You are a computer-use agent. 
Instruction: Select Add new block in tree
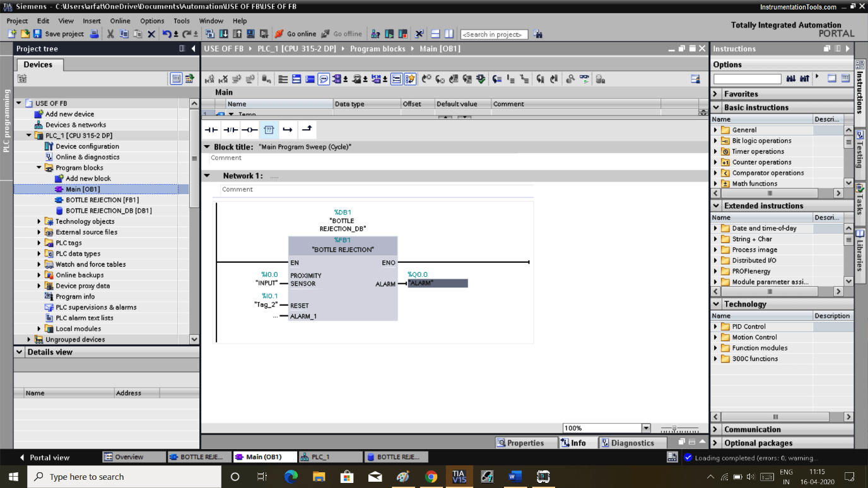88,178
